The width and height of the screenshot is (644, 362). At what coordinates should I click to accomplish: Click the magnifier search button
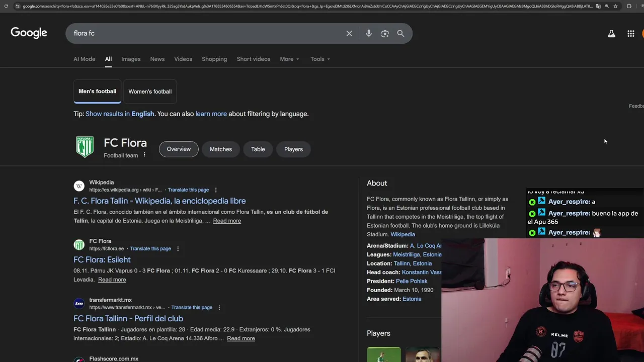coord(400,34)
